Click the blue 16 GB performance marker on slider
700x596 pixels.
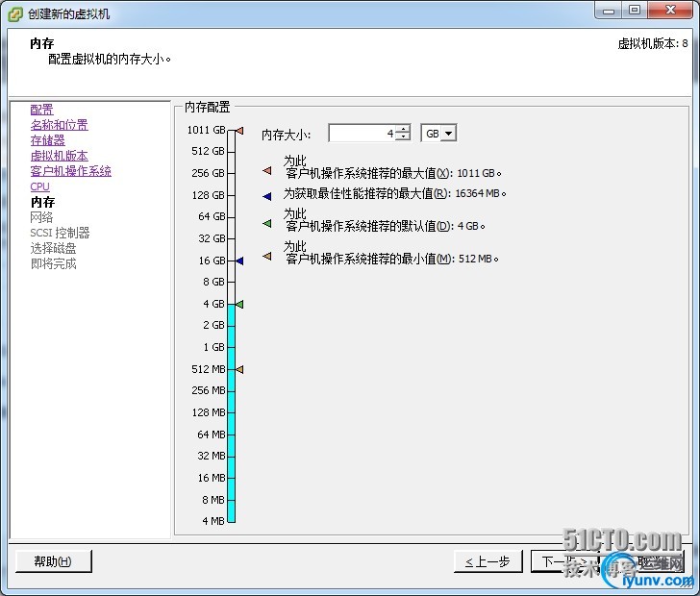[x=239, y=261]
